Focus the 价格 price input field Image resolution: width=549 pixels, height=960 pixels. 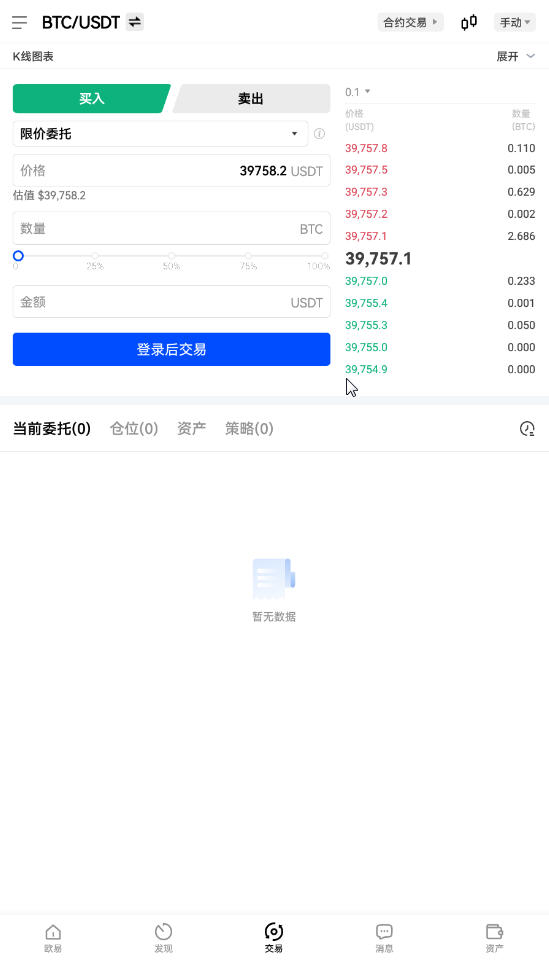point(171,171)
